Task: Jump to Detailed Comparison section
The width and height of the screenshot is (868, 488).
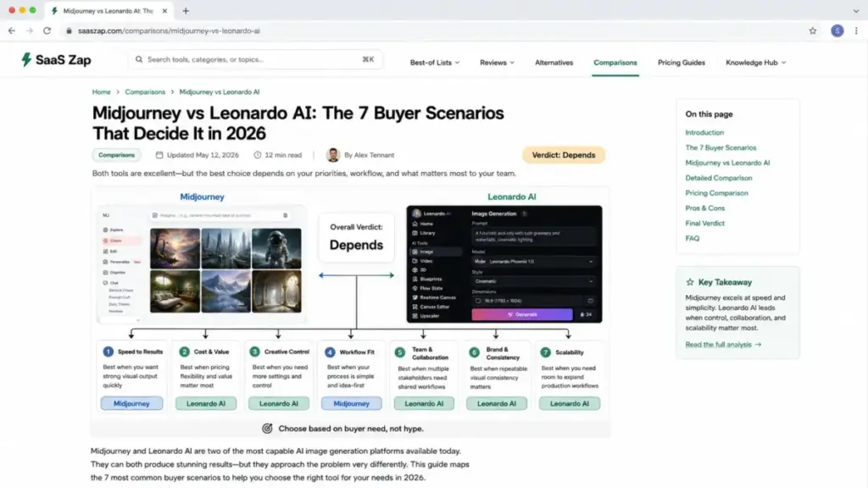Action: pyautogui.click(x=719, y=178)
